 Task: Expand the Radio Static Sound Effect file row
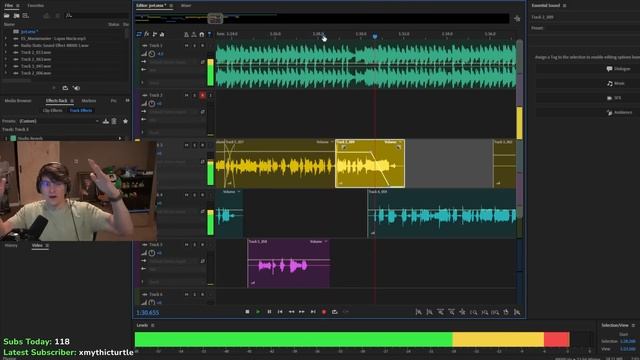coord(6,45)
